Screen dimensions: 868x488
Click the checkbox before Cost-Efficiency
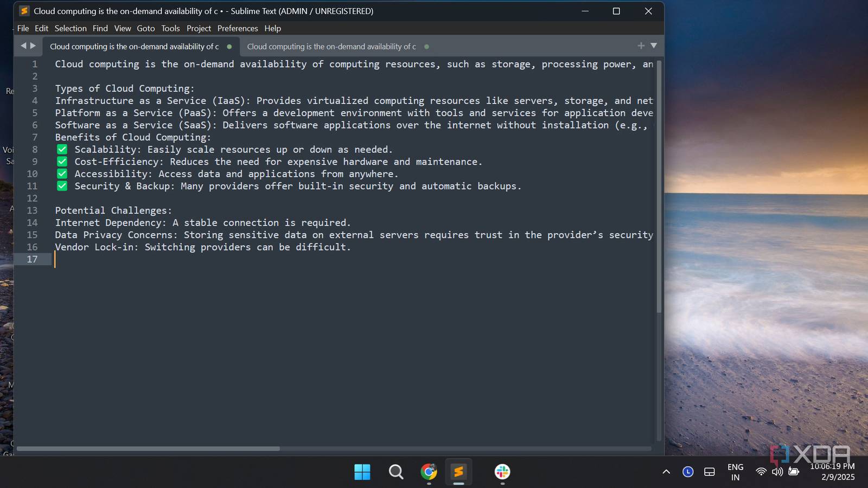pos(62,161)
